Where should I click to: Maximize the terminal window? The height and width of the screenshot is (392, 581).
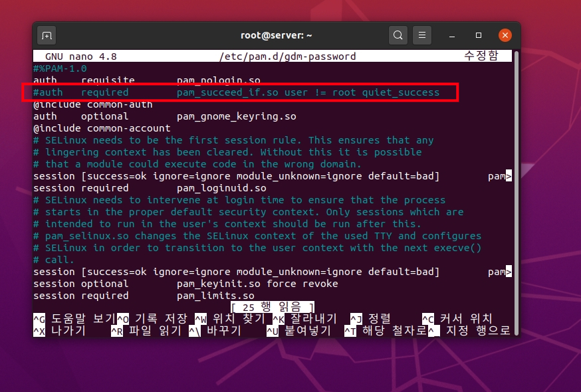click(x=479, y=35)
